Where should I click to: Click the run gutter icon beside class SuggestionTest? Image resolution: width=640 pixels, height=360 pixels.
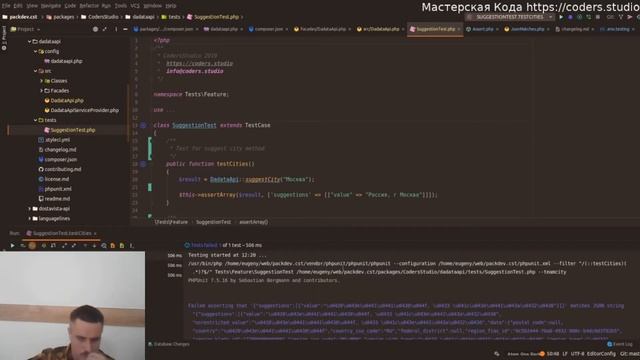click(x=143, y=125)
